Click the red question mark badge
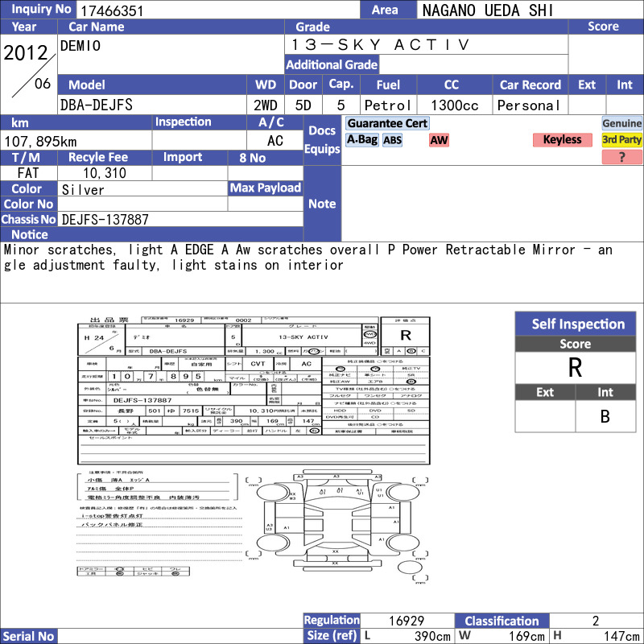 tap(621, 157)
